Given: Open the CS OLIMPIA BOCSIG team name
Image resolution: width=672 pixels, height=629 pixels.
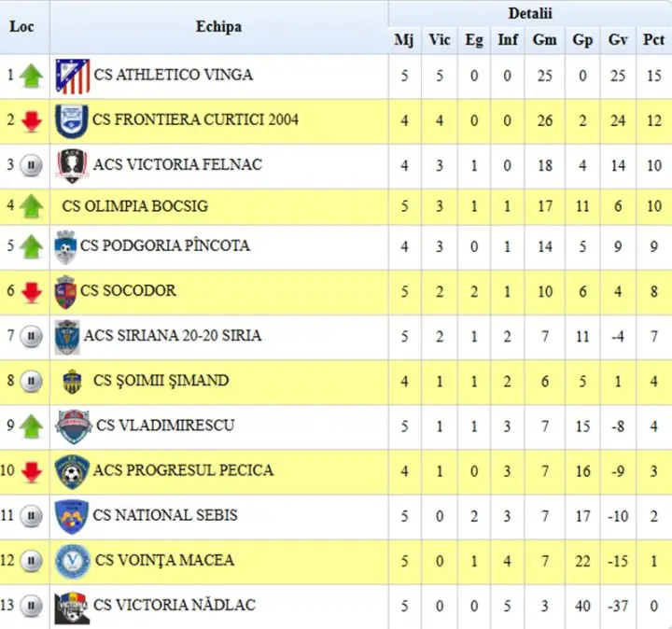Looking at the screenshot, I should click(135, 206).
